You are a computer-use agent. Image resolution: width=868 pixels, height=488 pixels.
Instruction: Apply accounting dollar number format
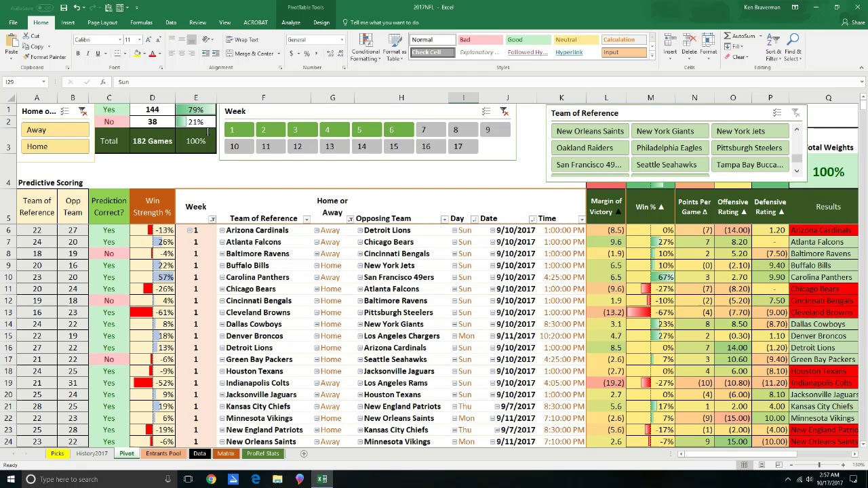click(292, 54)
